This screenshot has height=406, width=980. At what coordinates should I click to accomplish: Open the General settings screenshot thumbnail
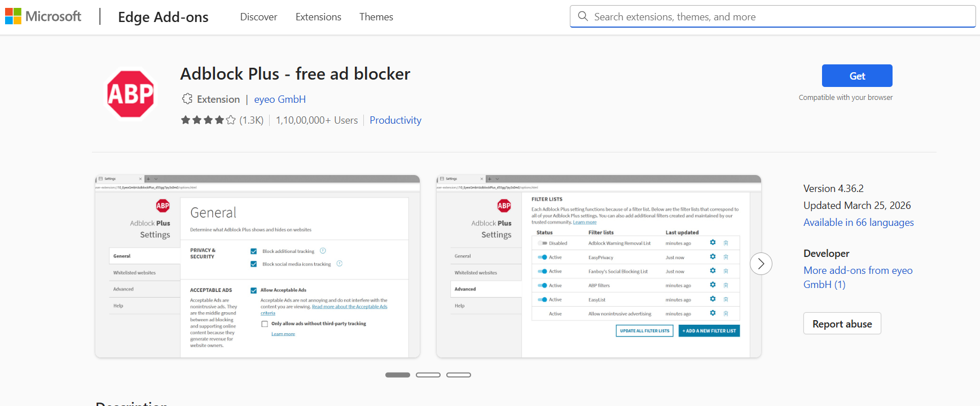pyautogui.click(x=257, y=266)
